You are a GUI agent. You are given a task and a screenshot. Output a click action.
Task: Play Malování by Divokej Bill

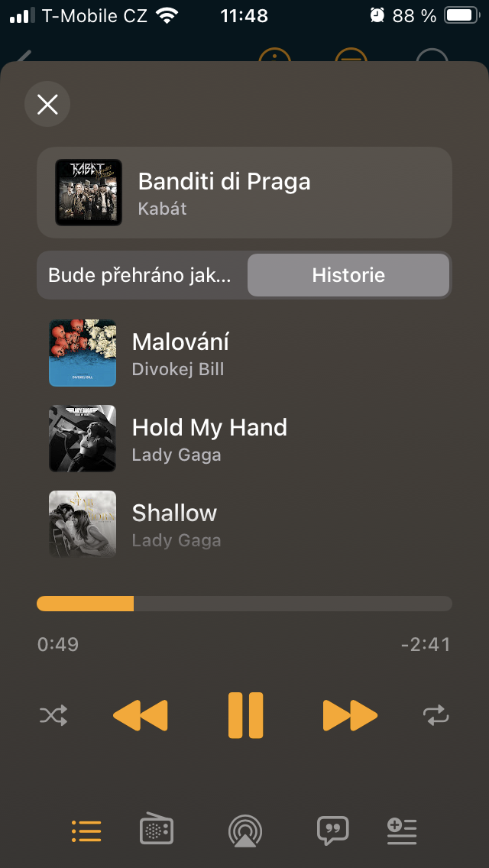pyautogui.click(x=244, y=353)
